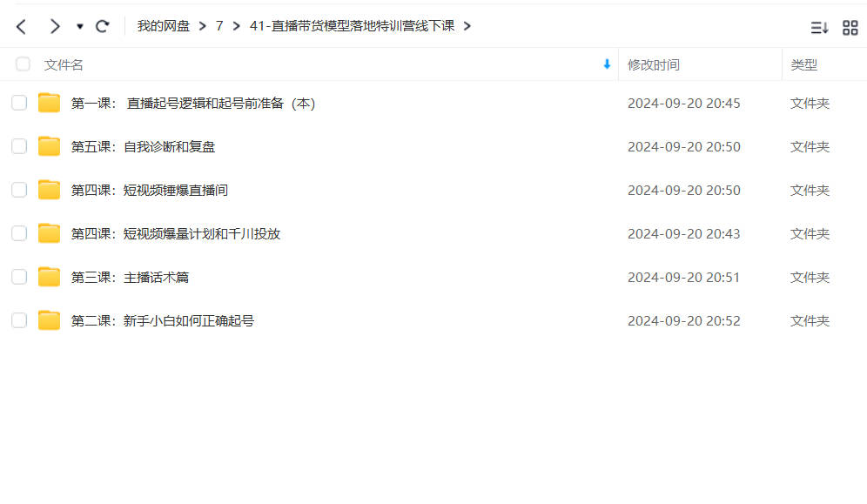Viewport: 867px width, 504px height.
Task: Check the box for 第三课 folder
Action: tap(19, 277)
